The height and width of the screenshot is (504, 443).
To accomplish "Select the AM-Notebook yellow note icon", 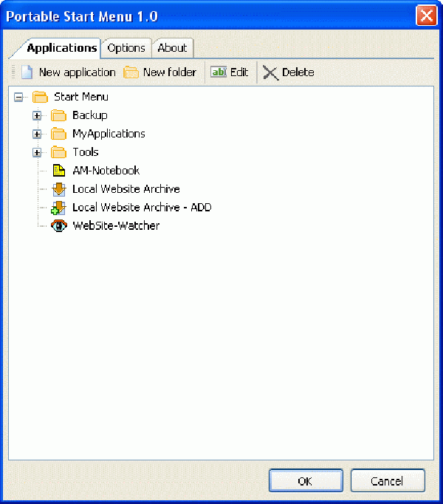I will 59,171.
